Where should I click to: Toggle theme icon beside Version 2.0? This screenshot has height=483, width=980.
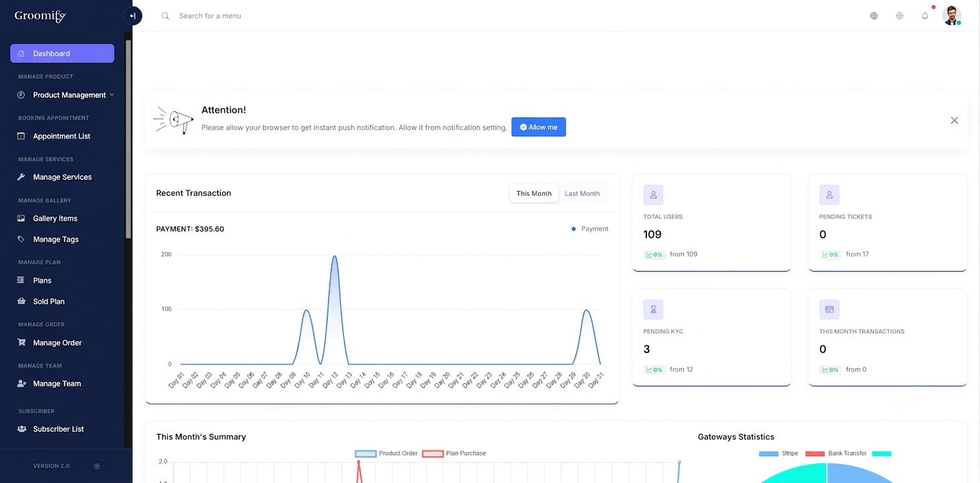(97, 466)
